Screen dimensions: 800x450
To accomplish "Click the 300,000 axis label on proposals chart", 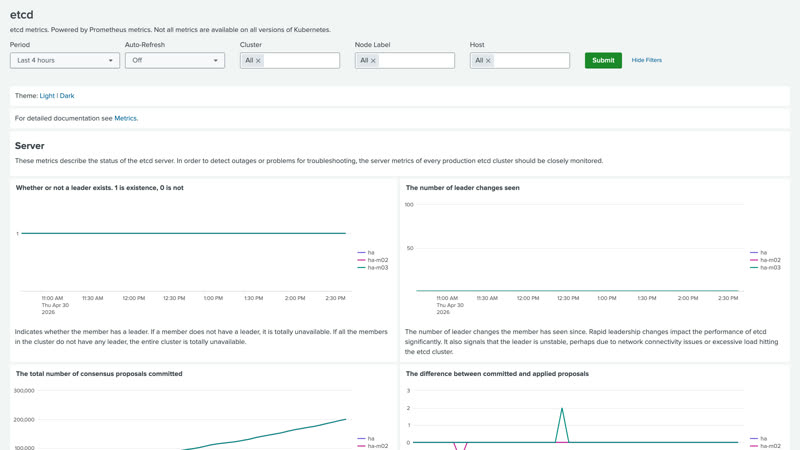I will tap(24, 391).
